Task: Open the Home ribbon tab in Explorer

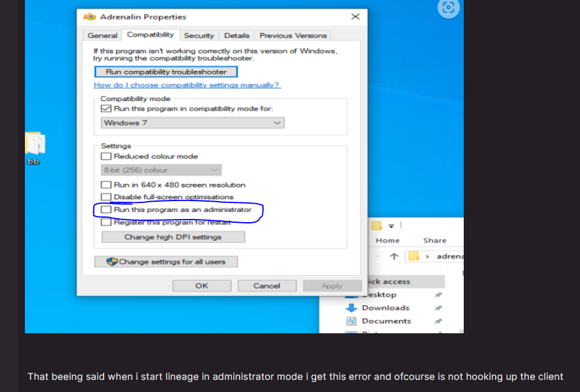Action: coord(388,241)
